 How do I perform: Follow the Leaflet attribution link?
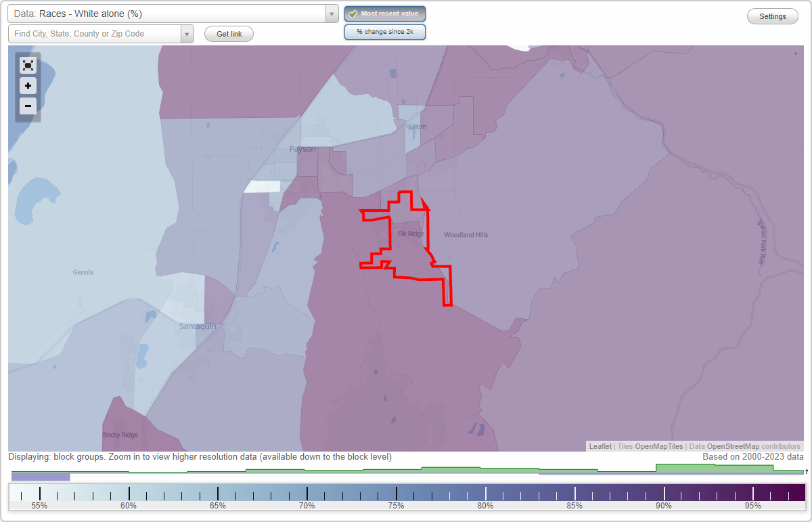[x=600, y=446]
